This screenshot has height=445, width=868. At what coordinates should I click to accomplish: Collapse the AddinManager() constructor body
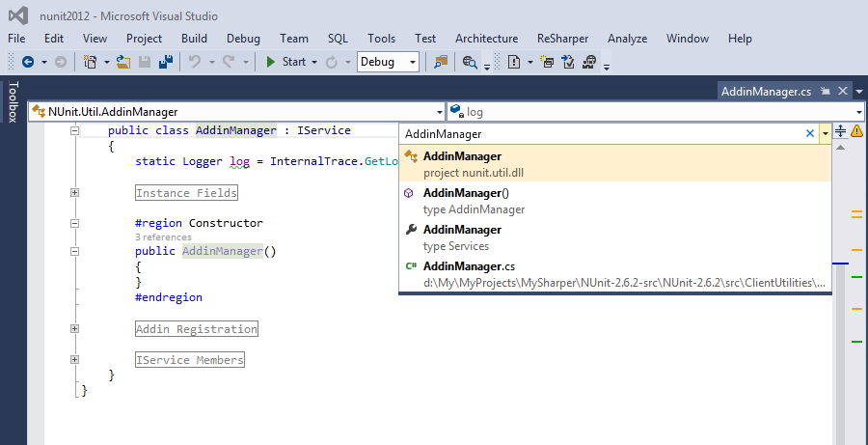pyautogui.click(x=74, y=251)
